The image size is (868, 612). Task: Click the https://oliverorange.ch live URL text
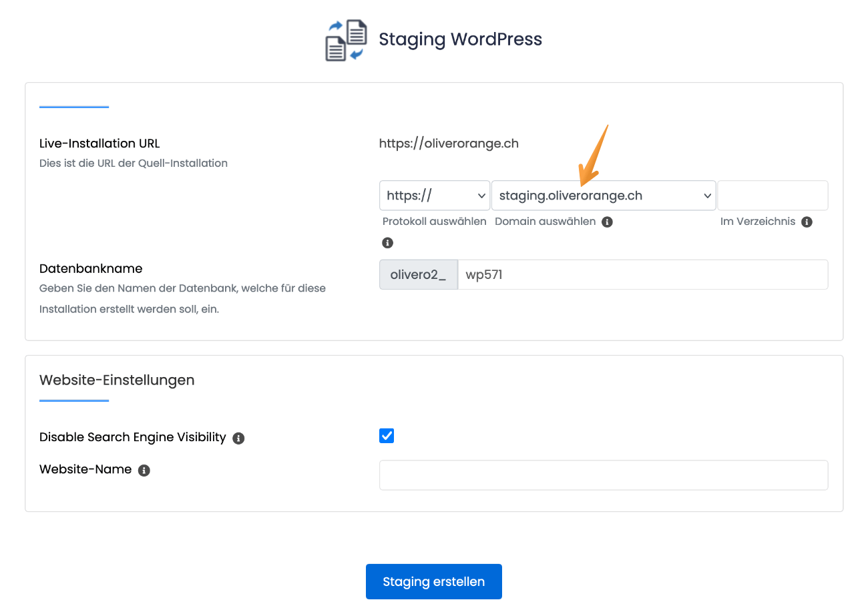(449, 143)
